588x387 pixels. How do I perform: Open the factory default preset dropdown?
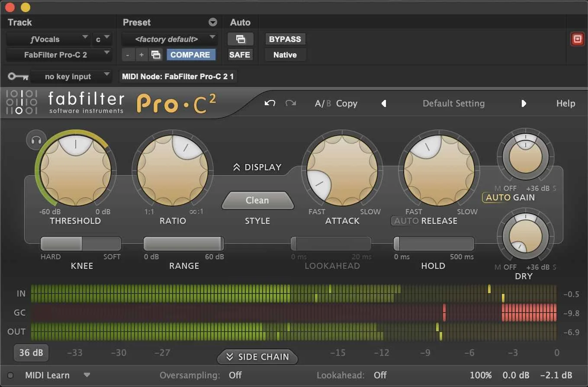(x=169, y=39)
